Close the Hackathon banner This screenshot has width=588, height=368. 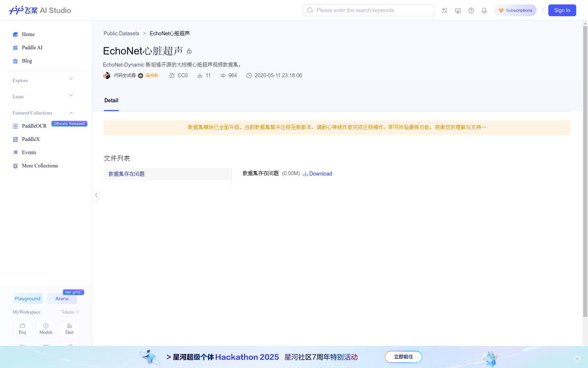point(577,359)
